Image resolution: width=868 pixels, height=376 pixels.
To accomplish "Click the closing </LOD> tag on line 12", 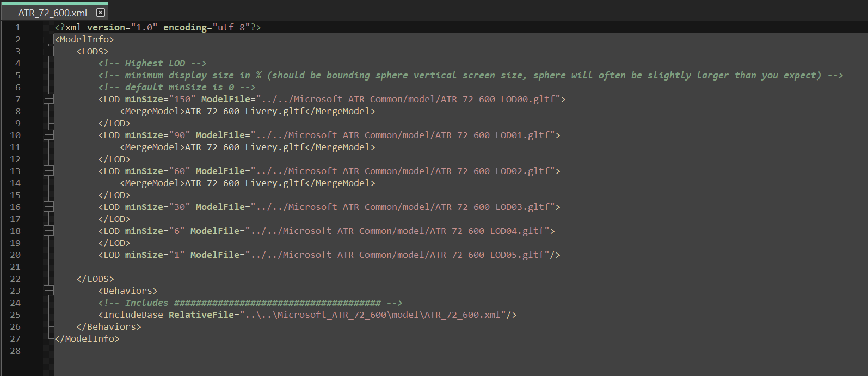I will click(x=114, y=159).
